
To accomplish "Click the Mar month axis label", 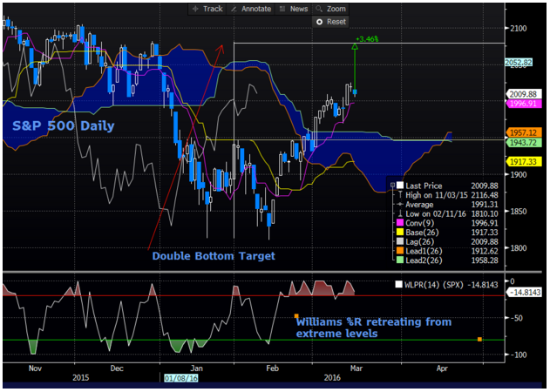I will tap(356, 368).
